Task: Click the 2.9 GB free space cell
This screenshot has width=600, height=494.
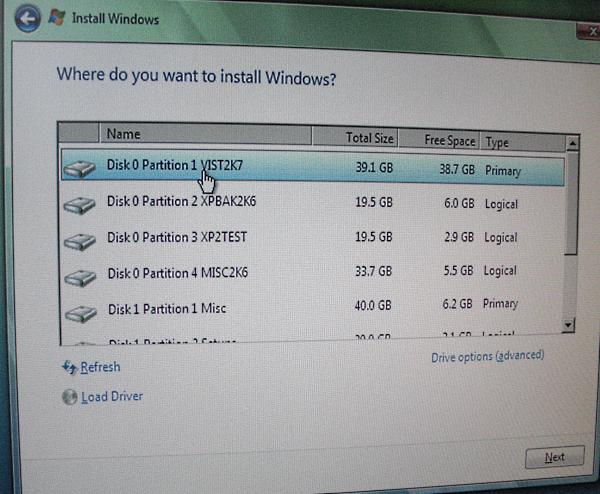Action: point(459,237)
